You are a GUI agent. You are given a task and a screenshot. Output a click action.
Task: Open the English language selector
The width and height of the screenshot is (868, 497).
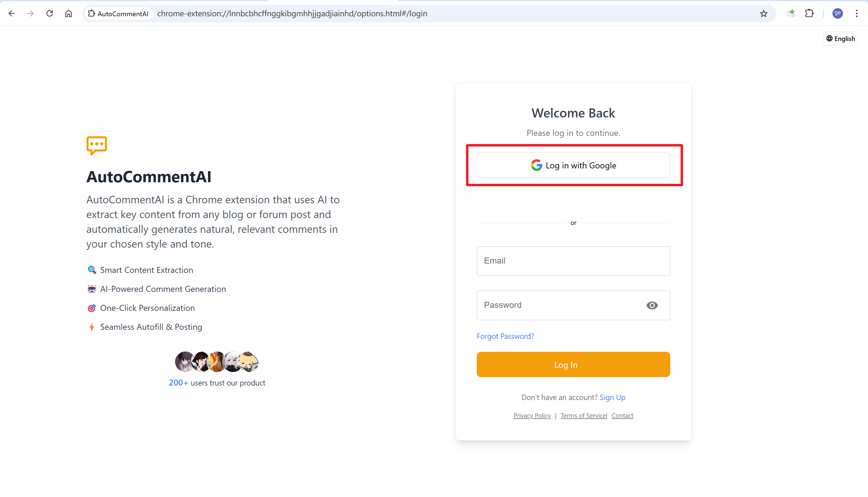click(840, 39)
